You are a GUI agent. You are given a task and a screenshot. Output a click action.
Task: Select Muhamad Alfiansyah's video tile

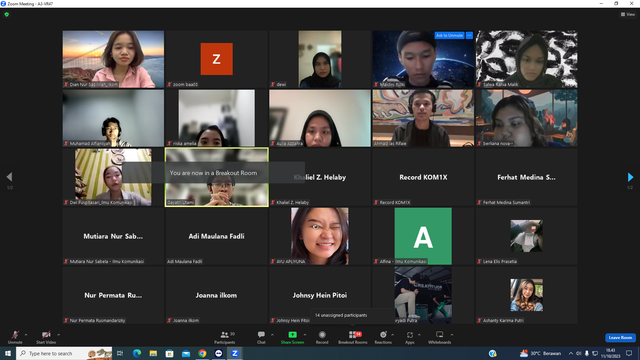pyautogui.click(x=113, y=118)
